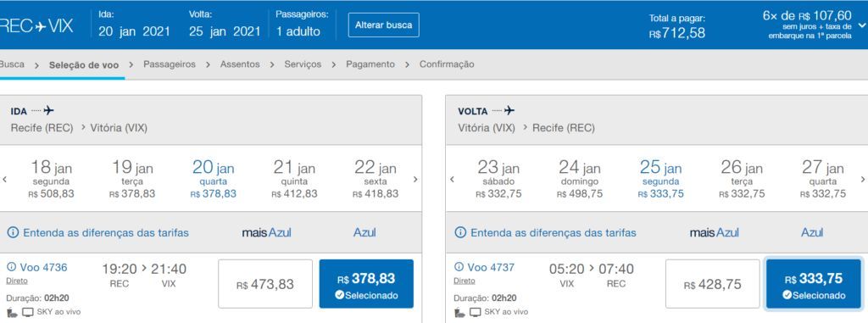Click the info icon in return tarifas row
Screen dimensions: 868x323
[x=460, y=232]
